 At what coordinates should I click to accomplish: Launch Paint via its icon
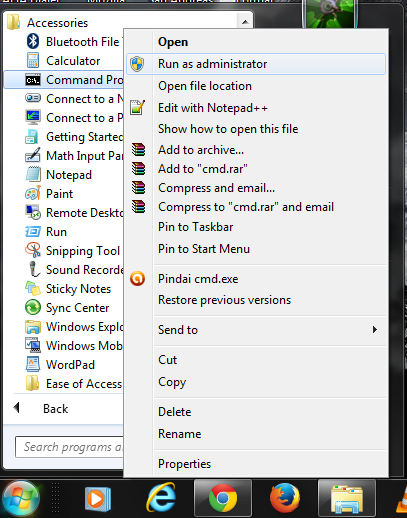[33, 193]
